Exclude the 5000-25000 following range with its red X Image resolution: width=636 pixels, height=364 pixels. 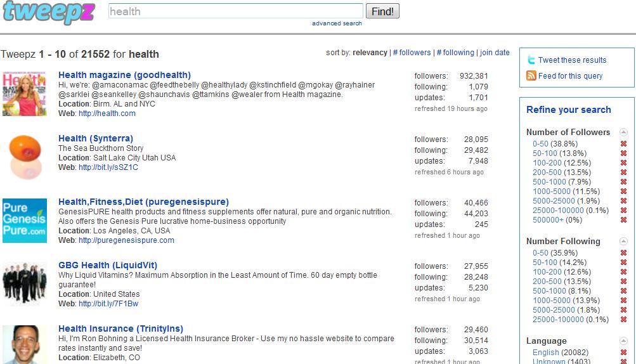click(x=623, y=310)
